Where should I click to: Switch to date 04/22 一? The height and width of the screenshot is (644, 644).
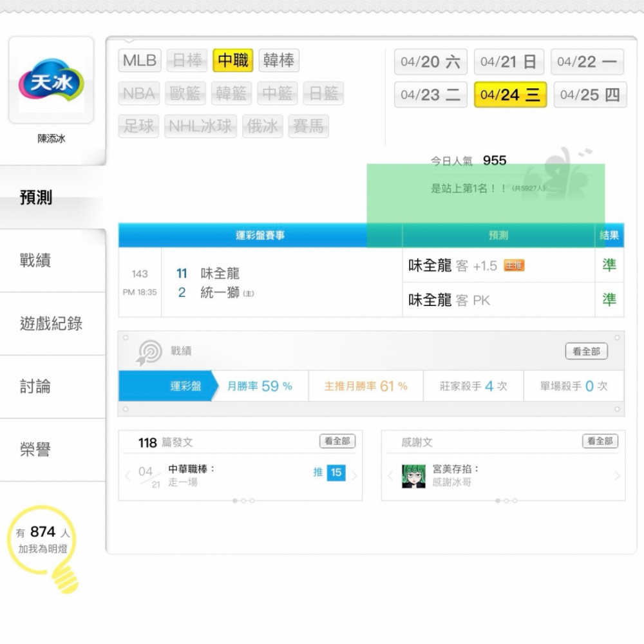click(x=587, y=62)
